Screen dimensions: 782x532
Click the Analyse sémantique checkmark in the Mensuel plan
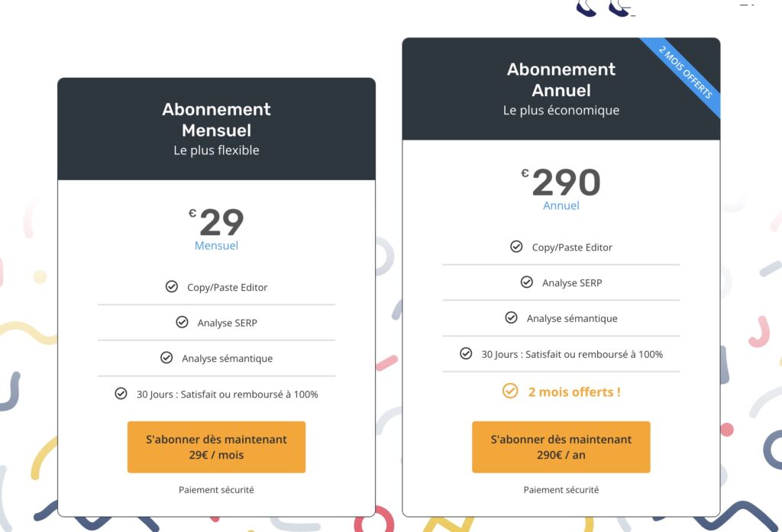[x=166, y=358]
